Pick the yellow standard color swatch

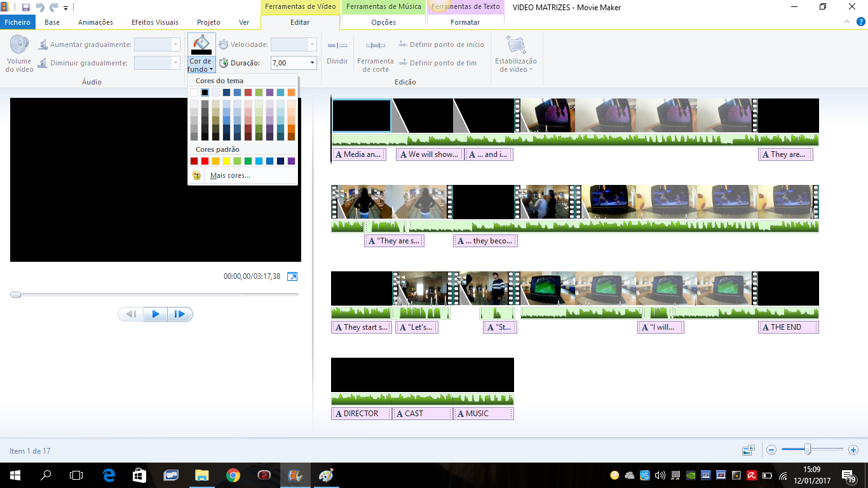(226, 161)
